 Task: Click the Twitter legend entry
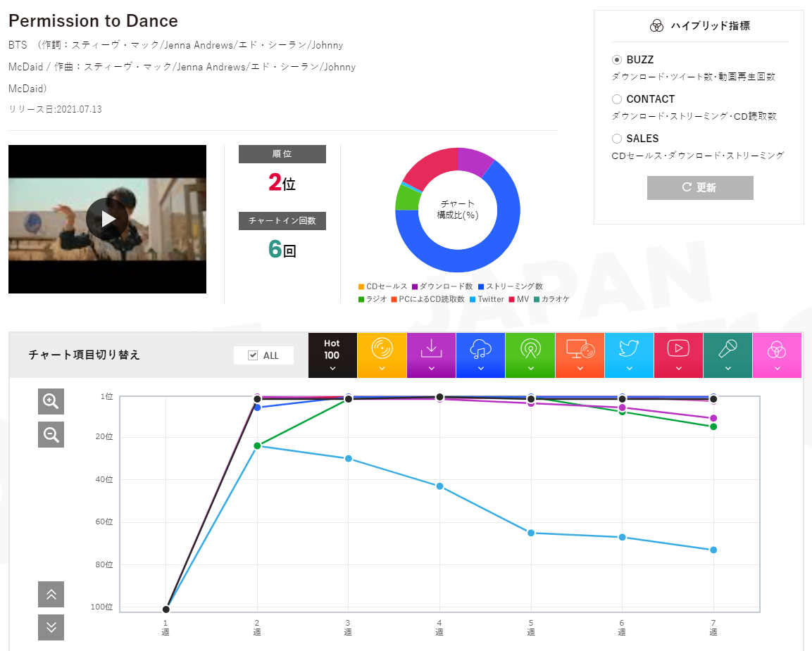487,299
